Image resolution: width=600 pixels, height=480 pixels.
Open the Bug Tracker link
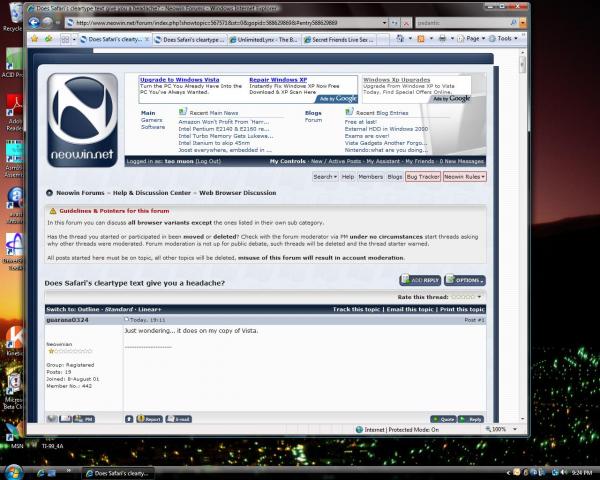(x=422, y=176)
